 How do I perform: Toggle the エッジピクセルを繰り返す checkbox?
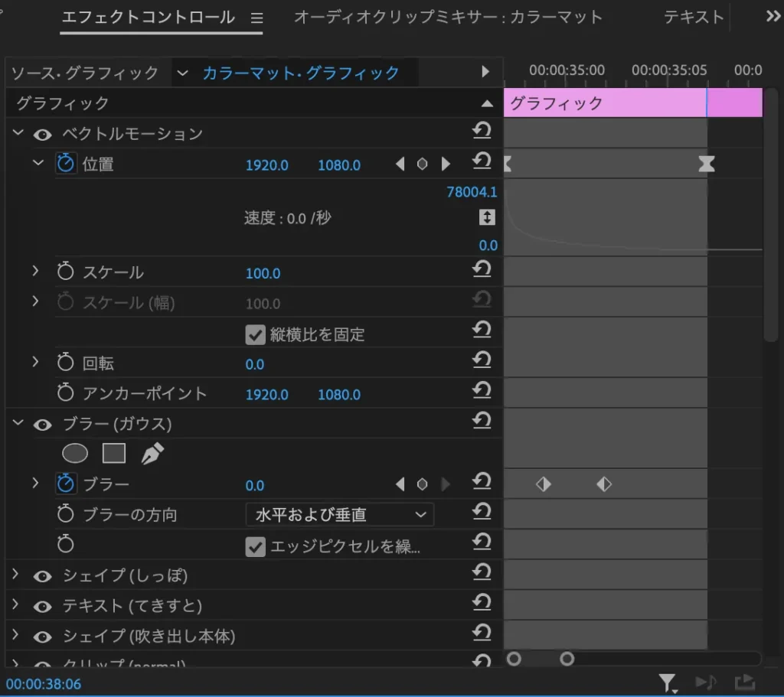point(255,546)
